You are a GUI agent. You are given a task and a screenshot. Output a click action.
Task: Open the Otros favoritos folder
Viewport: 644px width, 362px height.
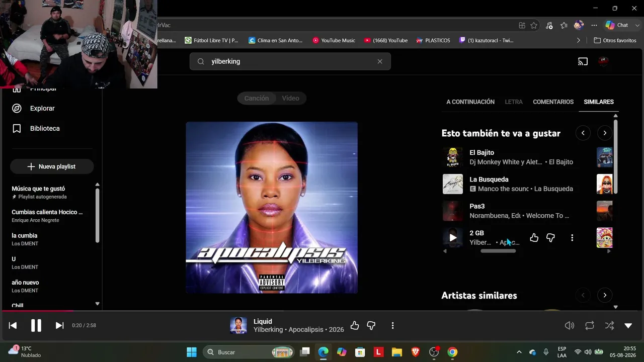pyautogui.click(x=615, y=40)
